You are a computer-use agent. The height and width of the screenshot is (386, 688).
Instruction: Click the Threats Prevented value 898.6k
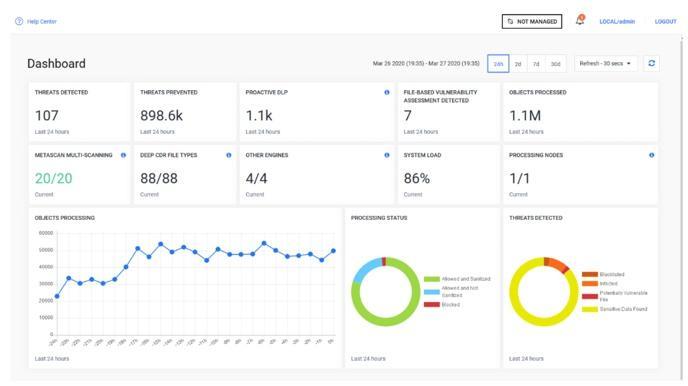161,116
